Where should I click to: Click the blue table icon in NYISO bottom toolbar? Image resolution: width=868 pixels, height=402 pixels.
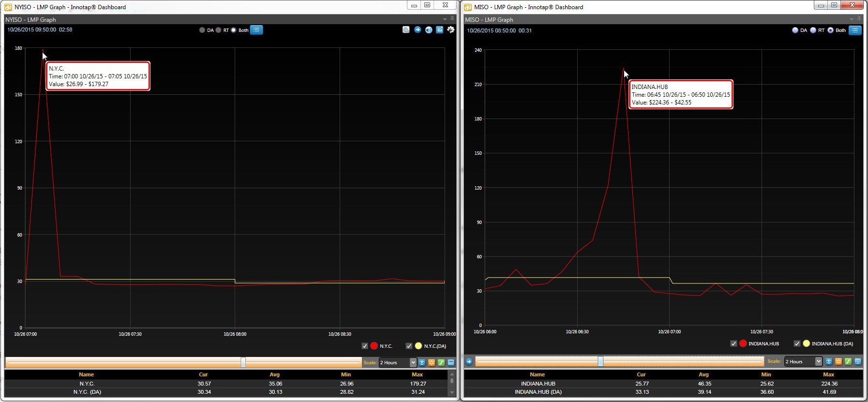click(451, 362)
